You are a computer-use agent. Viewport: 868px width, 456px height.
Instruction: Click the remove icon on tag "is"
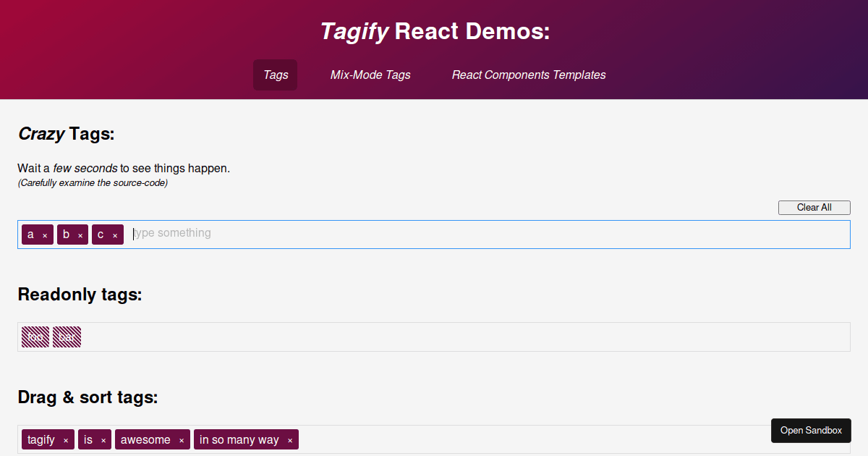(x=103, y=439)
